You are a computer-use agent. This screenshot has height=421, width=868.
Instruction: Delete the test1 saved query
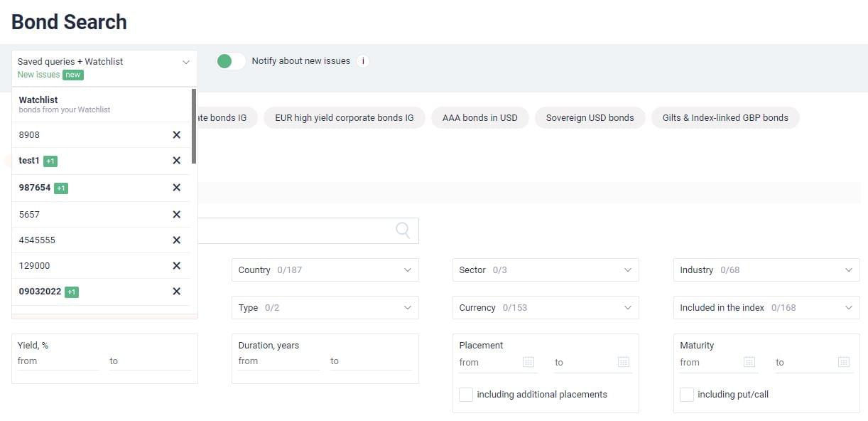point(176,161)
